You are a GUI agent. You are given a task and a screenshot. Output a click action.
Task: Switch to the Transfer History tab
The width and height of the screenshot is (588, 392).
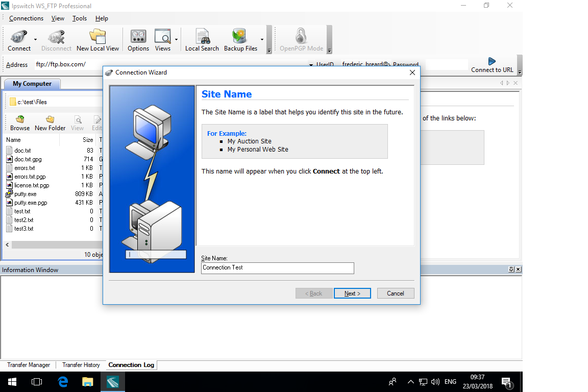click(81, 365)
